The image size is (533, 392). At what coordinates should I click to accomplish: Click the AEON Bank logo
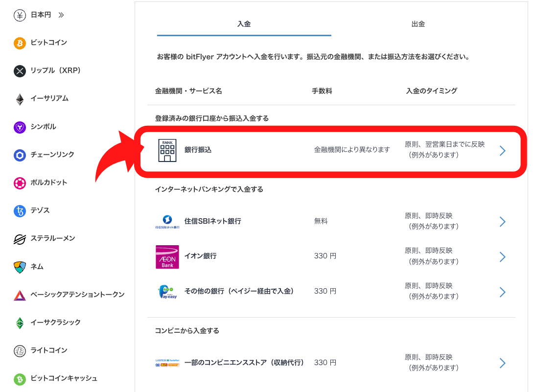(167, 257)
